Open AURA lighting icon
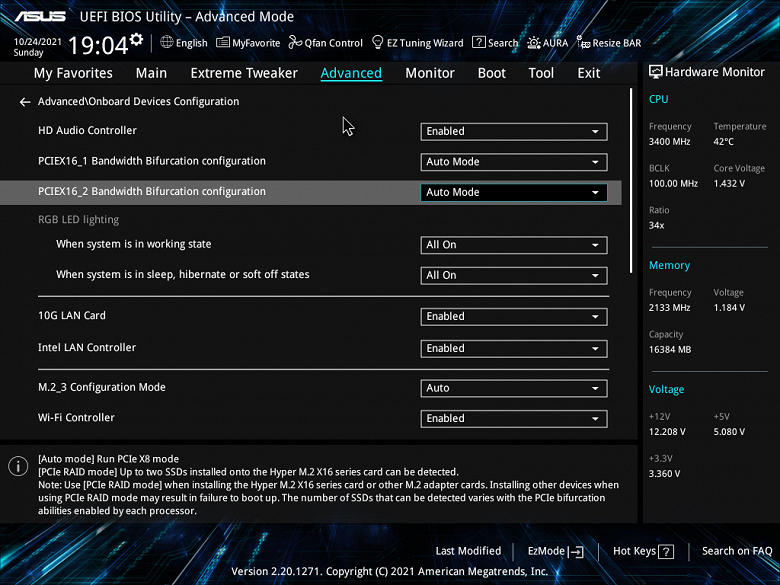This screenshot has height=585, width=780. pos(534,43)
